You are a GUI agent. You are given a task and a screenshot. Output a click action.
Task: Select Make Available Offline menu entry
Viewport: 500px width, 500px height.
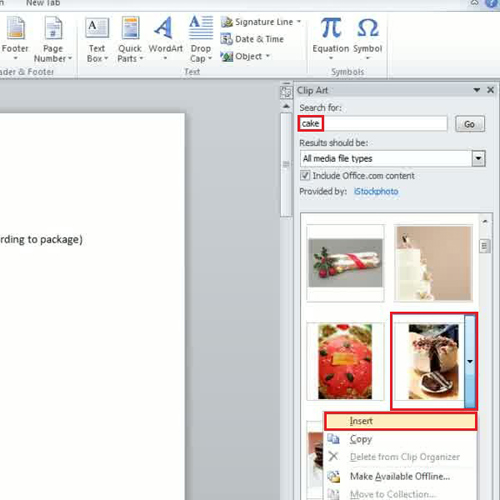400,476
